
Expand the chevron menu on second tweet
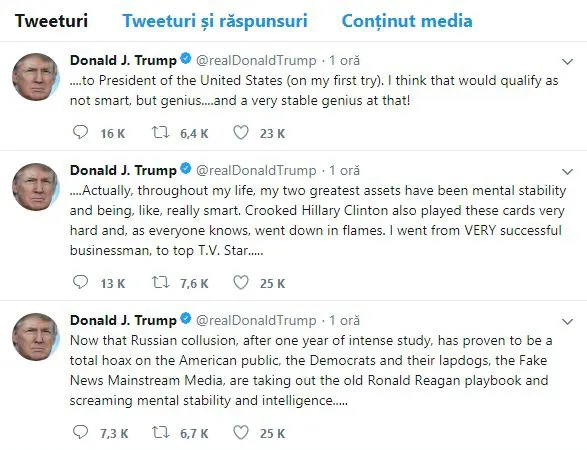click(568, 171)
